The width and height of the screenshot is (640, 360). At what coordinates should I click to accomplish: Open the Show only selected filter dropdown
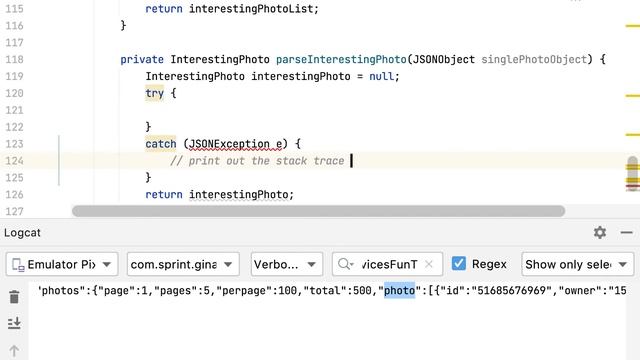coord(578,264)
